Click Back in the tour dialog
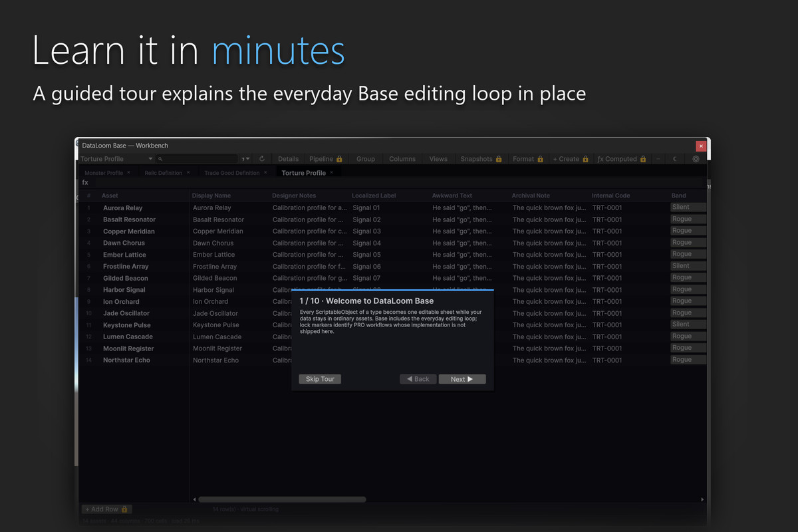This screenshot has height=532, width=798. pyautogui.click(x=418, y=379)
